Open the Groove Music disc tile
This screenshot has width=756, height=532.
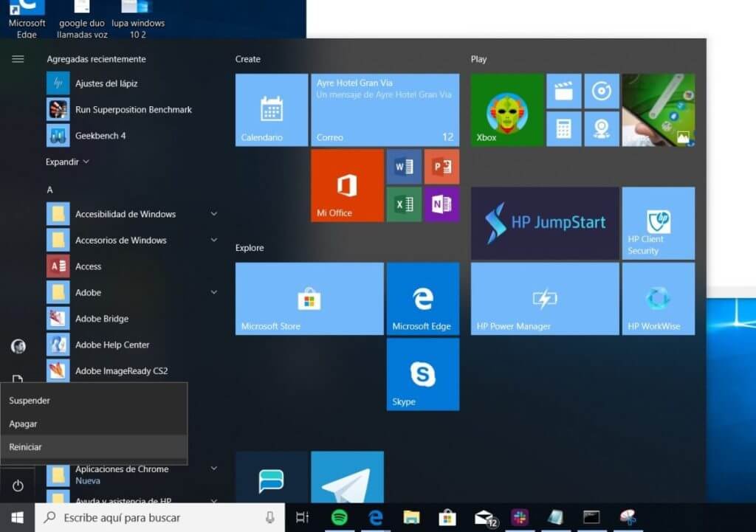pos(602,91)
